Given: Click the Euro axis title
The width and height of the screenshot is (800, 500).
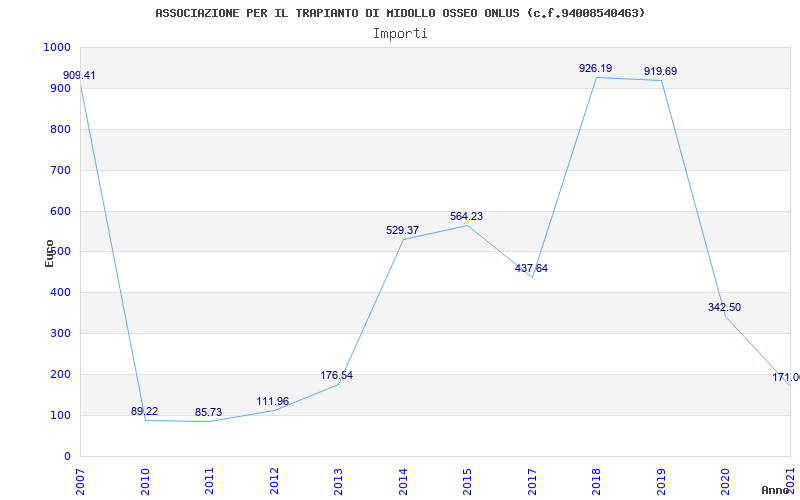Looking at the screenshot, I should click(49, 253).
